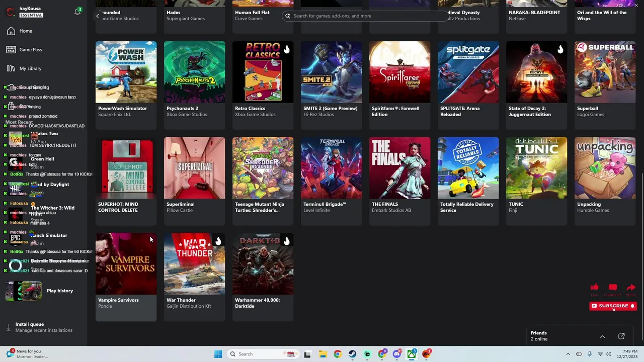Open Spiritfarer: Farewell Edition tile
Screen dimensions: 644x362
click(x=399, y=85)
